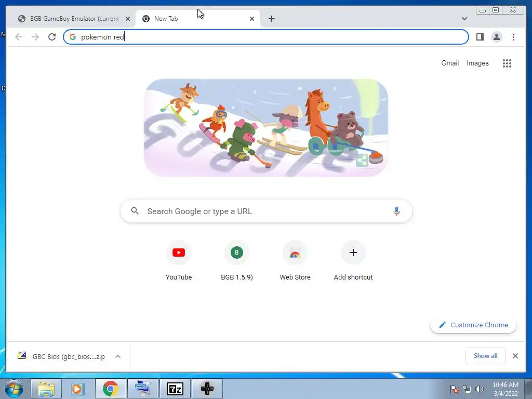Click the Google winter games doodle
The image size is (532, 399).
266,128
